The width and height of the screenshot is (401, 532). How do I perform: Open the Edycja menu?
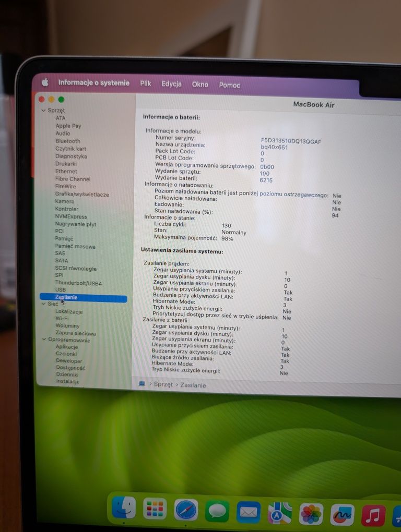(171, 84)
